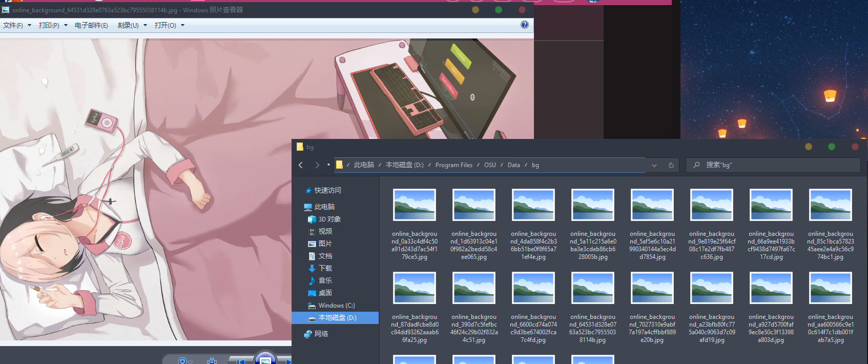The image size is (868, 364).
Task: Select file online_background_0a33c4df4c50…79ce5.jpg
Action: point(415,225)
